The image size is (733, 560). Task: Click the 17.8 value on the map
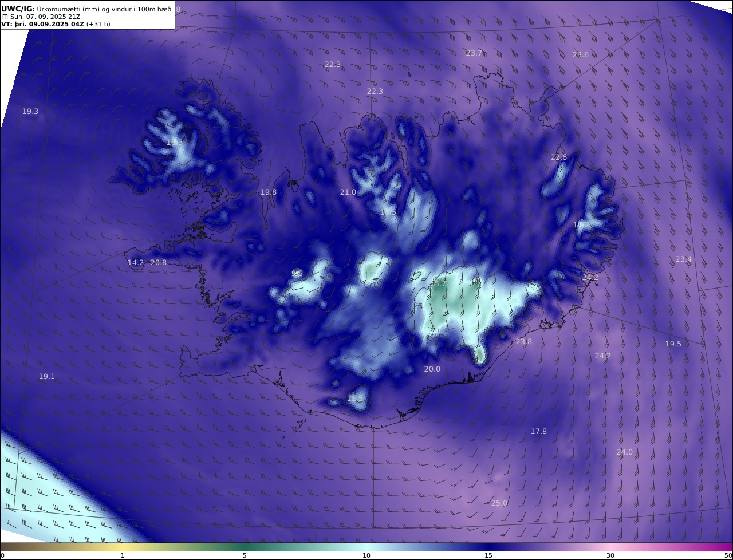(539, 432)
